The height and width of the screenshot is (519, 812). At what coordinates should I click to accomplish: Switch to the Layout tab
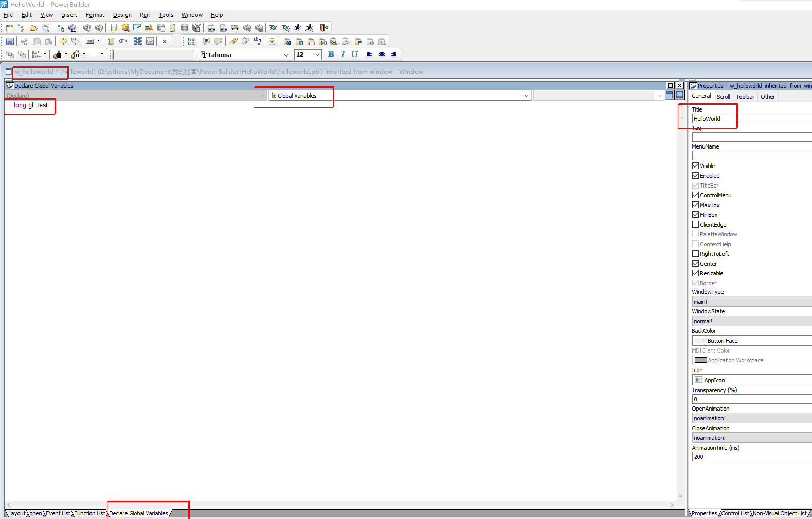tap(16, 513)
